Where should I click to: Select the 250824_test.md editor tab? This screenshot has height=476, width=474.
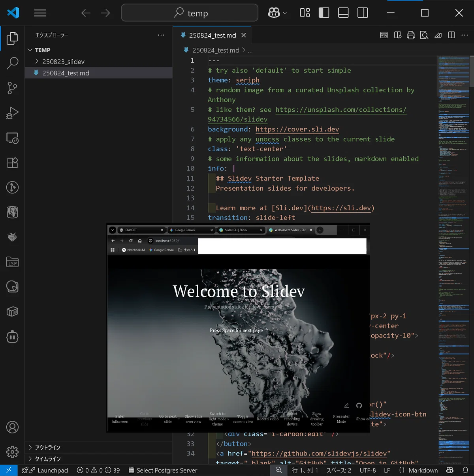click(x=213, y=35)
